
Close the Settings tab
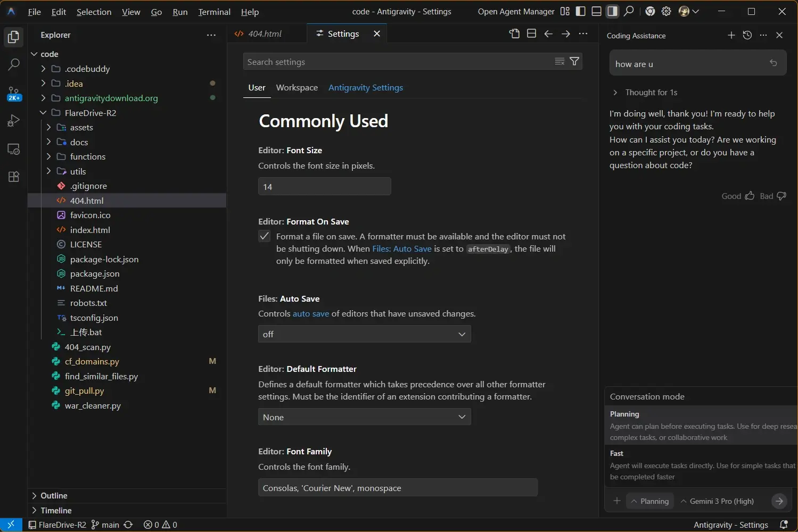coord(377,34)
